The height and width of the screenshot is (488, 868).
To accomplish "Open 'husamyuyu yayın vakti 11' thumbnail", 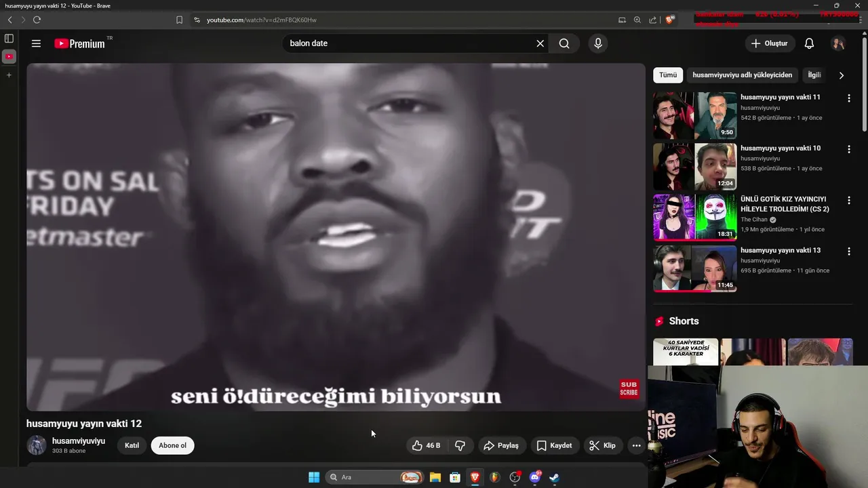I will (x=694, y=116).
